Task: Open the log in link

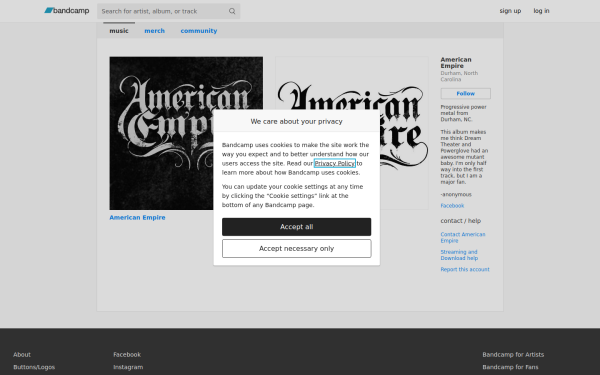Action: point(541,11)
